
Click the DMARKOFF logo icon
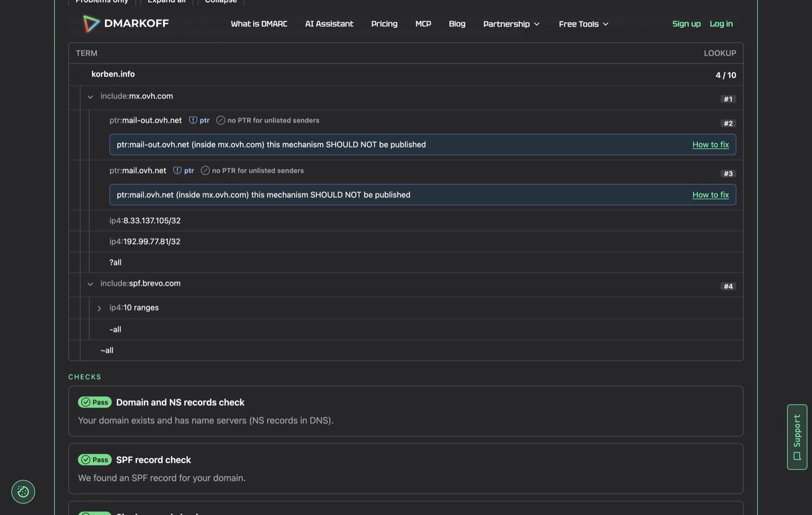91,23
